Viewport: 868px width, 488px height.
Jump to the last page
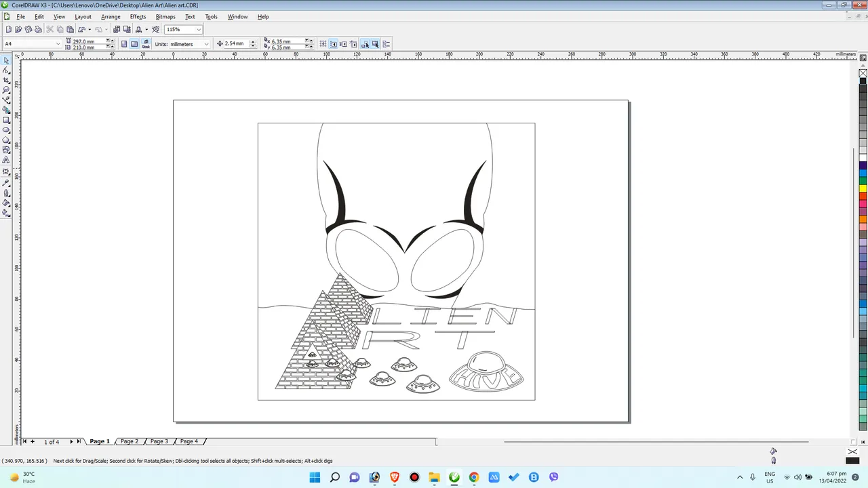click(79, 441)
